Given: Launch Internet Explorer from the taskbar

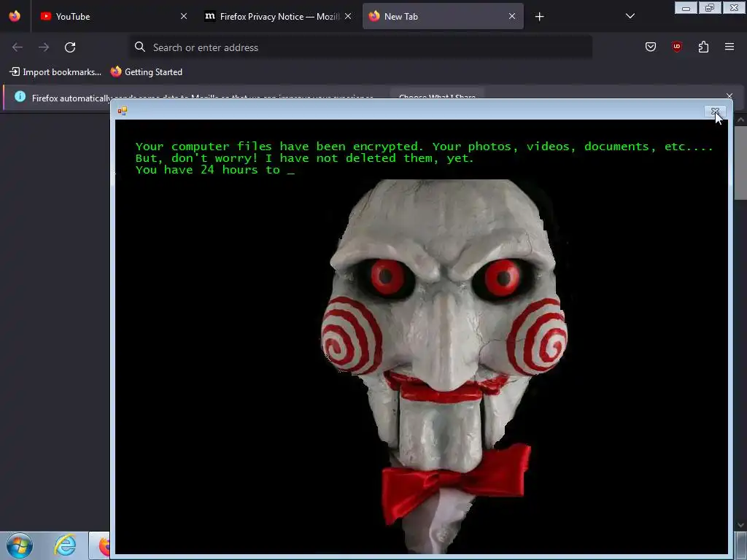Looking at the screenshot, I should point(65,545).
